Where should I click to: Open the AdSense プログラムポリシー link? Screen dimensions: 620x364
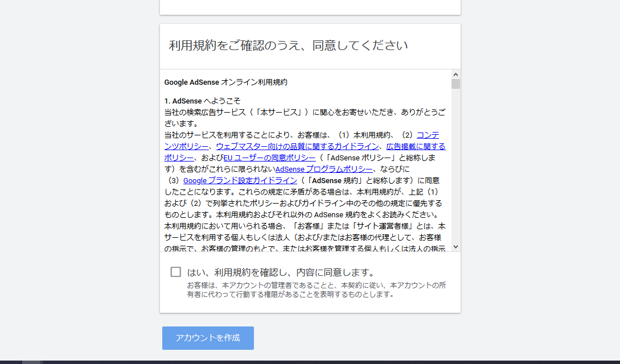coord(324,169)
